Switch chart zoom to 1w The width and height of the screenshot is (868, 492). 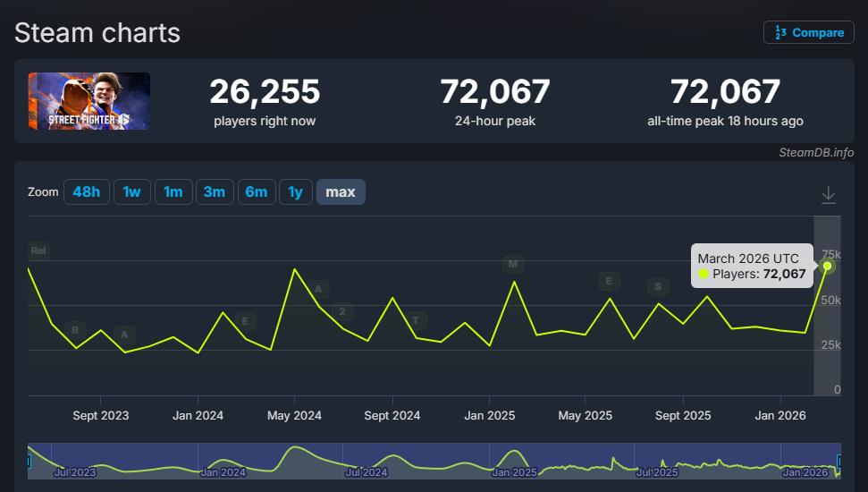tap(131, 191)
